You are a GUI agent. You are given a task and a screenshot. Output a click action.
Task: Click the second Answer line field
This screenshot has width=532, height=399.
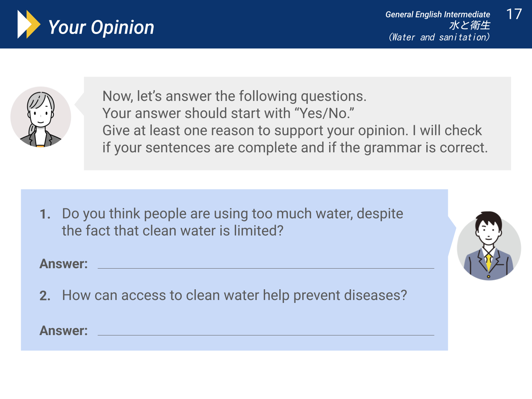pos(266,331)
